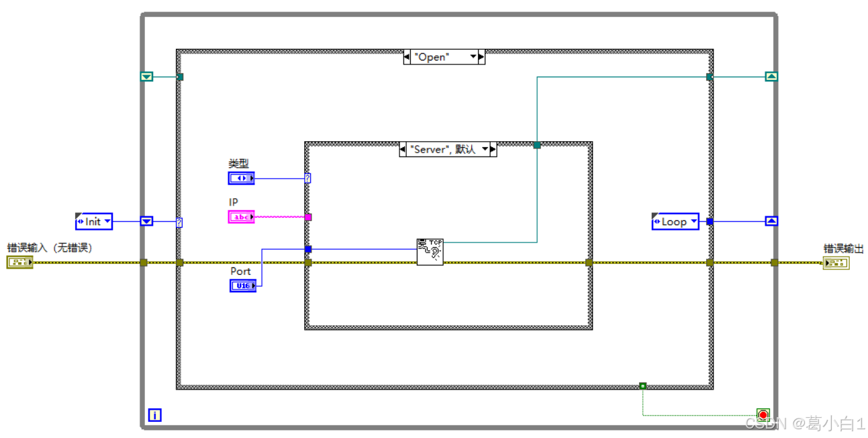Click the green boolean tunnel on Open case

pyautogui.click(x=643, y=386)
